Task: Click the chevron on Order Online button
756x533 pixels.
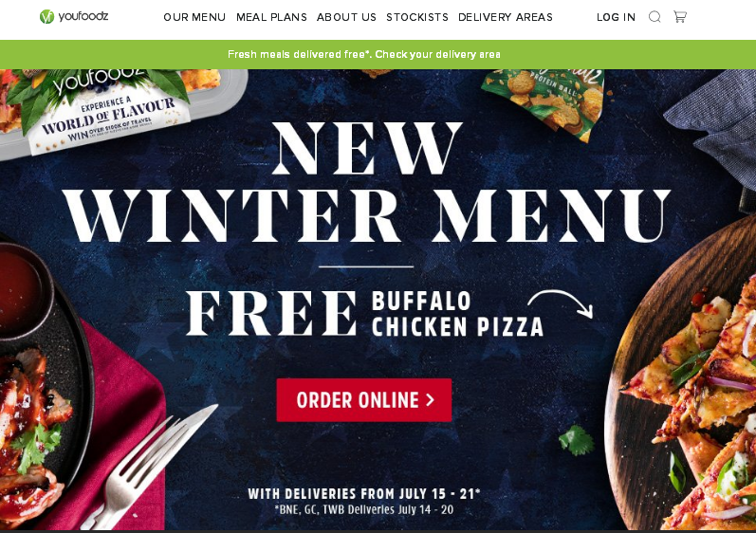Action: click(430, 400)
